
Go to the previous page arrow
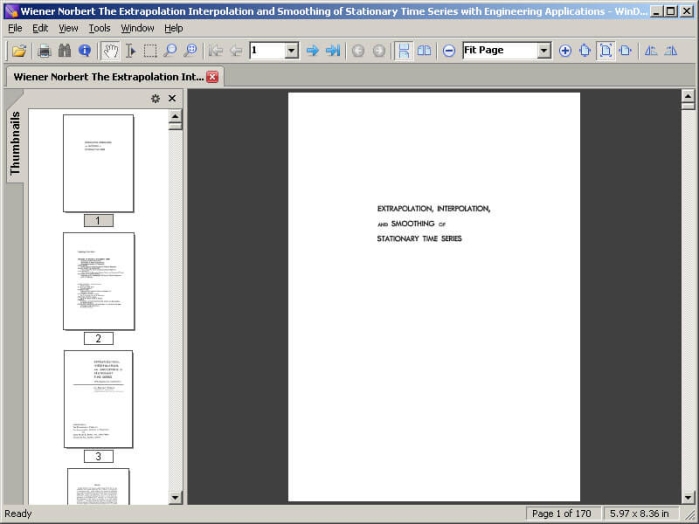pyautogui.click(x=236, y=50)
